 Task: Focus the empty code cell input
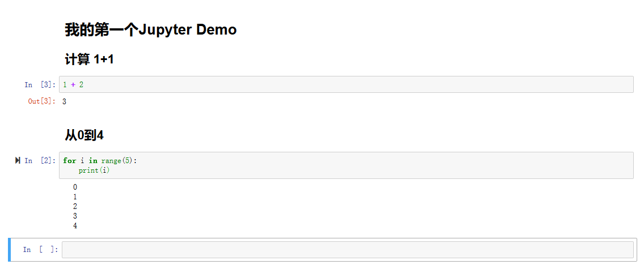[x=348, y=250]
